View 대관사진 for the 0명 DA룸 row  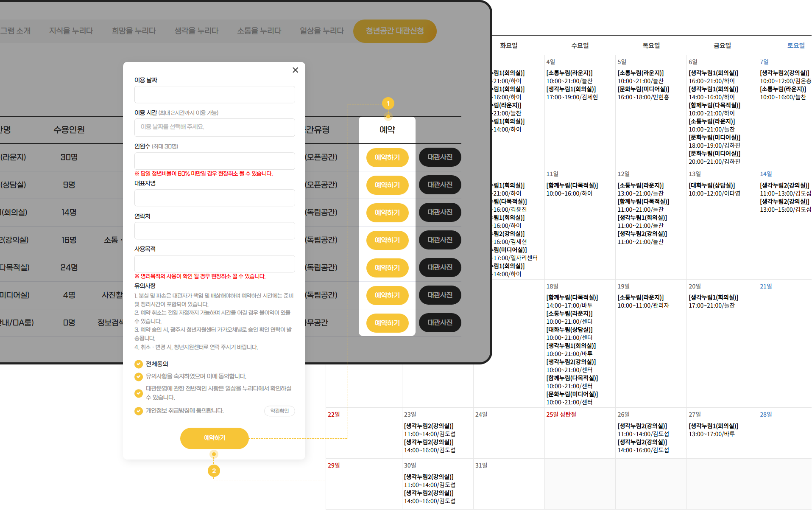(440, 322)
